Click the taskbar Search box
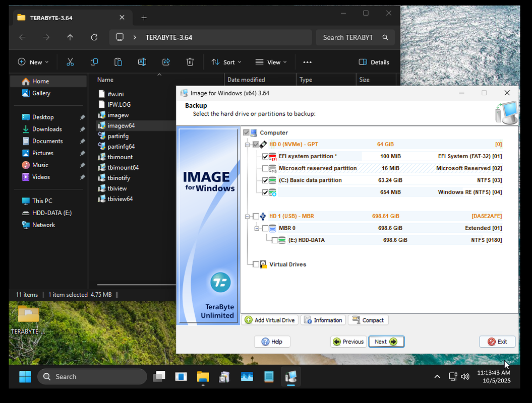Image resolution: width=532 pixels, height=403 pixels. click(x=92, y=377)
